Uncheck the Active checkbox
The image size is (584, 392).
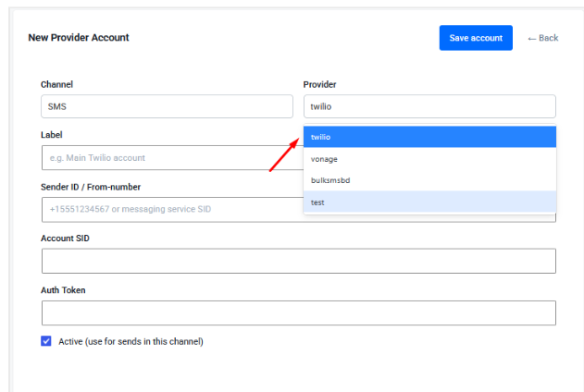point(46,341)
